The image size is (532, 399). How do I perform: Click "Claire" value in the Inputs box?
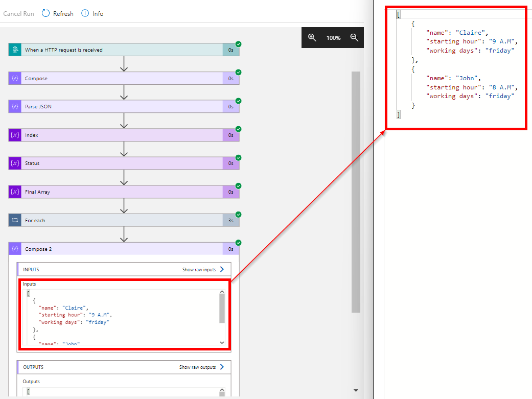point(74,308)
